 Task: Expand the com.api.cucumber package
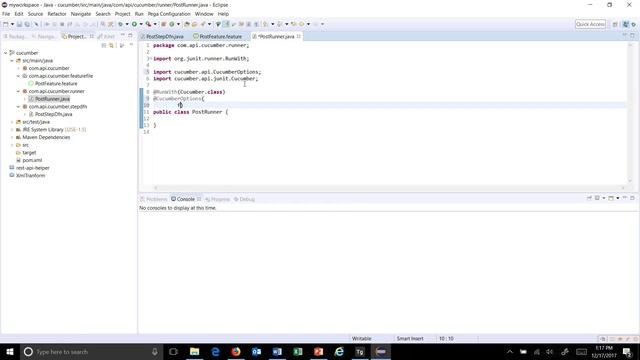click(x=18, y=68)
